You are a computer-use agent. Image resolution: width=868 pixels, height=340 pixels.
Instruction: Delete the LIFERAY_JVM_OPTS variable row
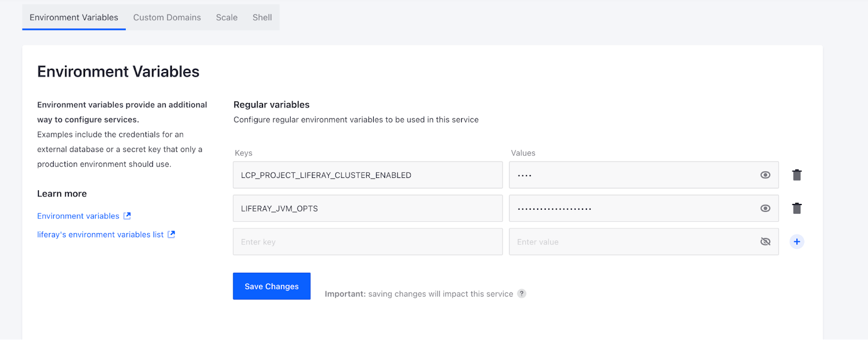[x=796, y=208]
